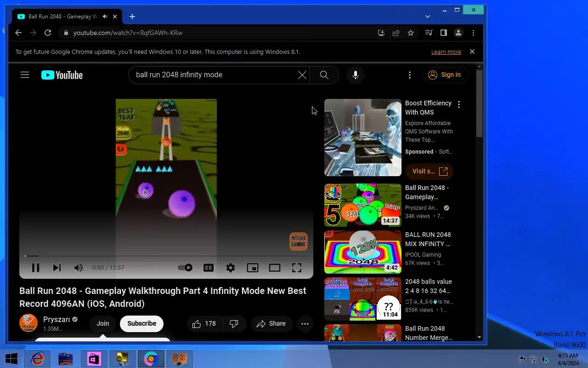Seek on the video progress bar
The image size is (588, 368).
[x=166, y=256]
